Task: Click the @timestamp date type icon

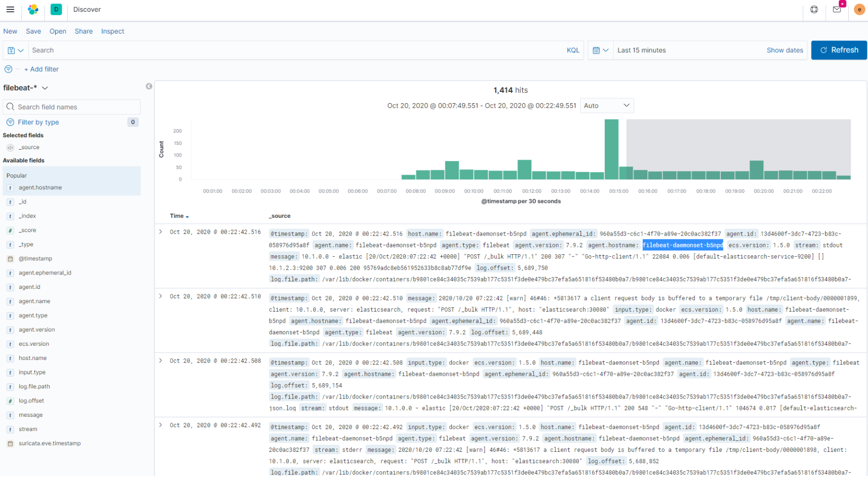Action: pos(10,259)
